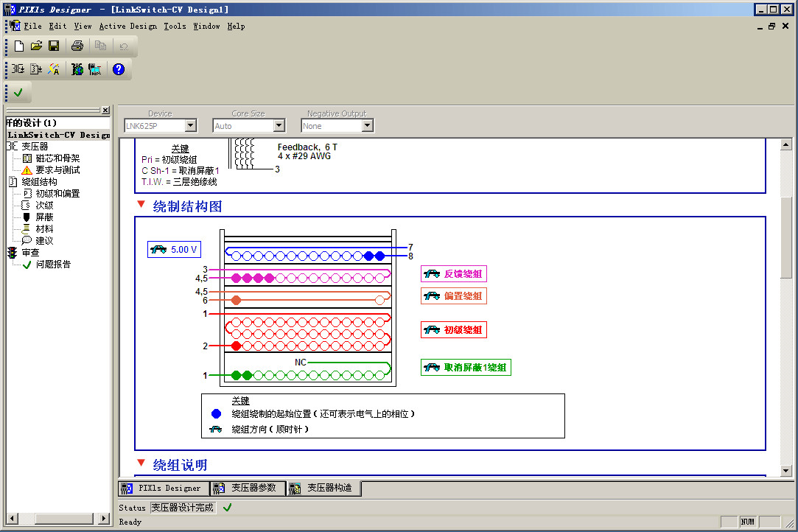
Task: Click the 5.00 V winding button
Action: click(174, 250)
